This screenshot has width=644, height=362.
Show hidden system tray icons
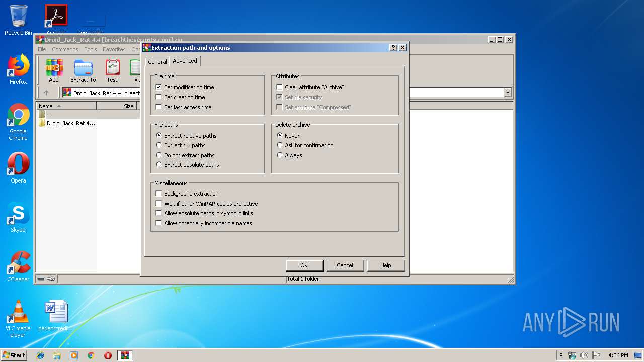(561, 355)
